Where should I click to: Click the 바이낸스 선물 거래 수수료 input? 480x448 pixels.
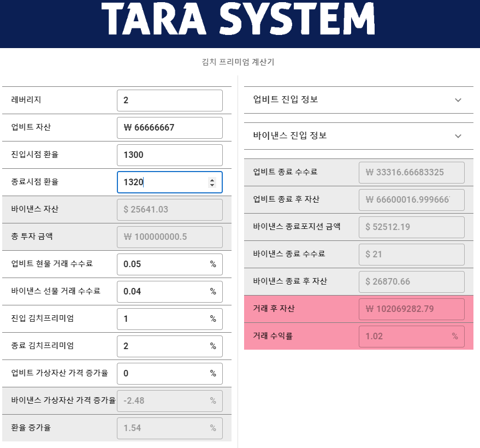point(170,292)
